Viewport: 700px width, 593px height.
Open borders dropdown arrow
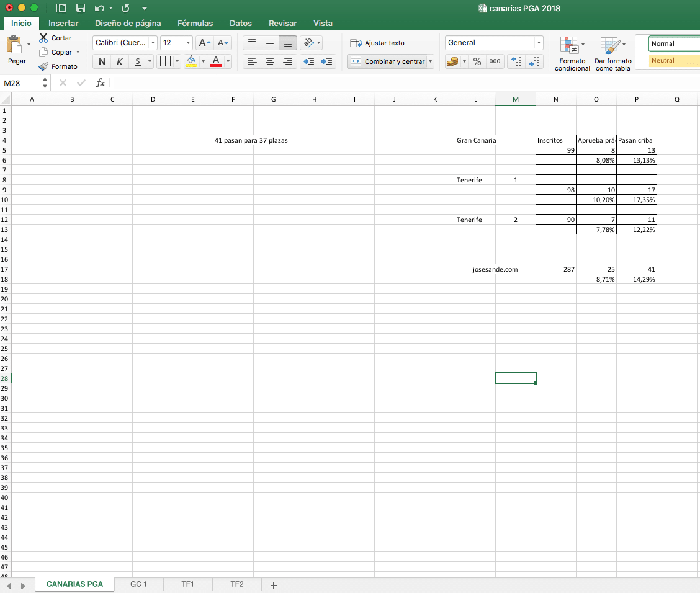pyautogui.click(x=177, y=61)
